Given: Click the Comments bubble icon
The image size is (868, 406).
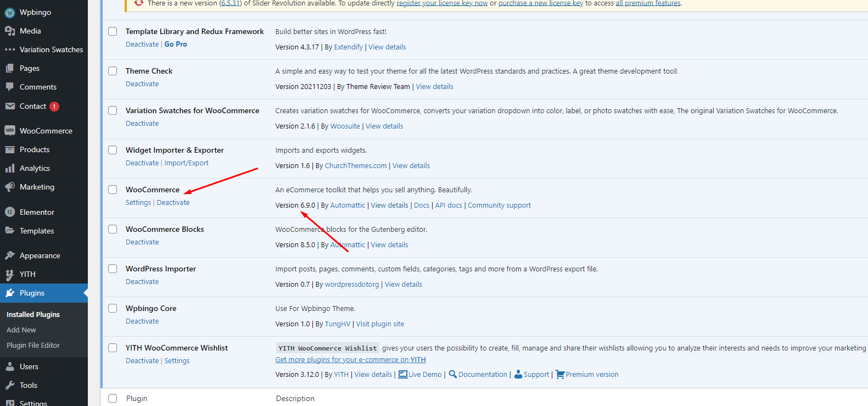Looking at the screenshot, I should [10, 87].
